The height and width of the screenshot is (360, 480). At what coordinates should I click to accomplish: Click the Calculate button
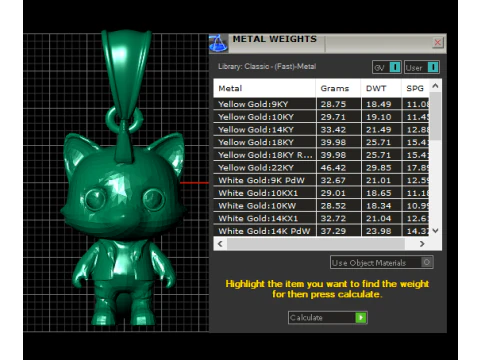point(328,318)
